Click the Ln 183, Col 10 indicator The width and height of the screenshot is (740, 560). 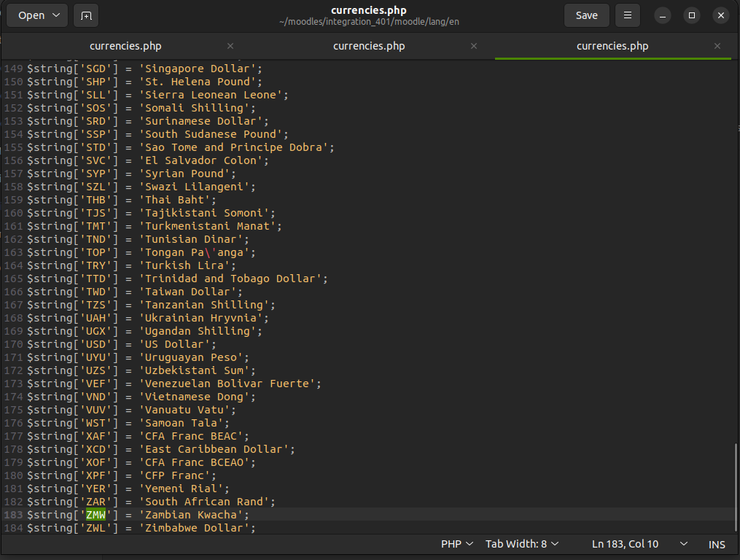625,545
